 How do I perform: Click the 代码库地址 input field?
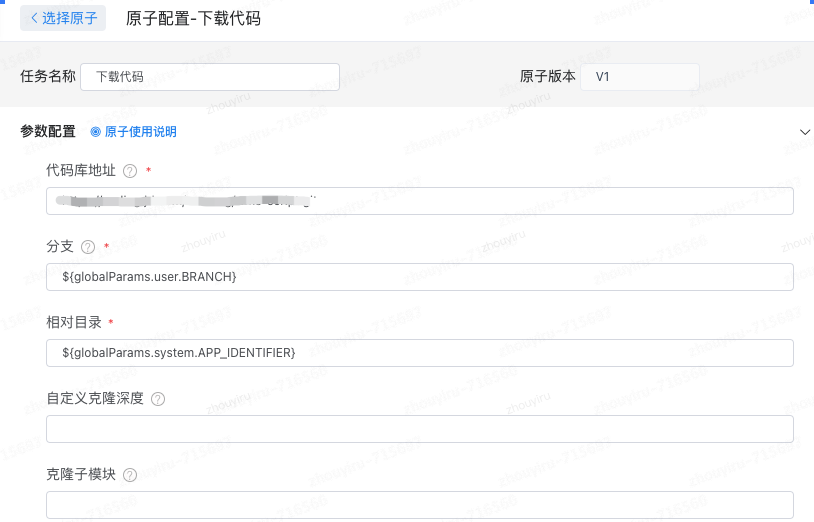[420, 201]
